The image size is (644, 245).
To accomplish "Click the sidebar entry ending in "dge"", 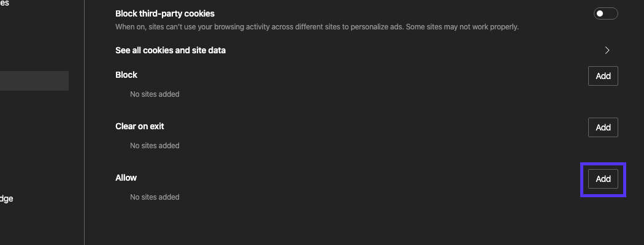I will 7,198.
